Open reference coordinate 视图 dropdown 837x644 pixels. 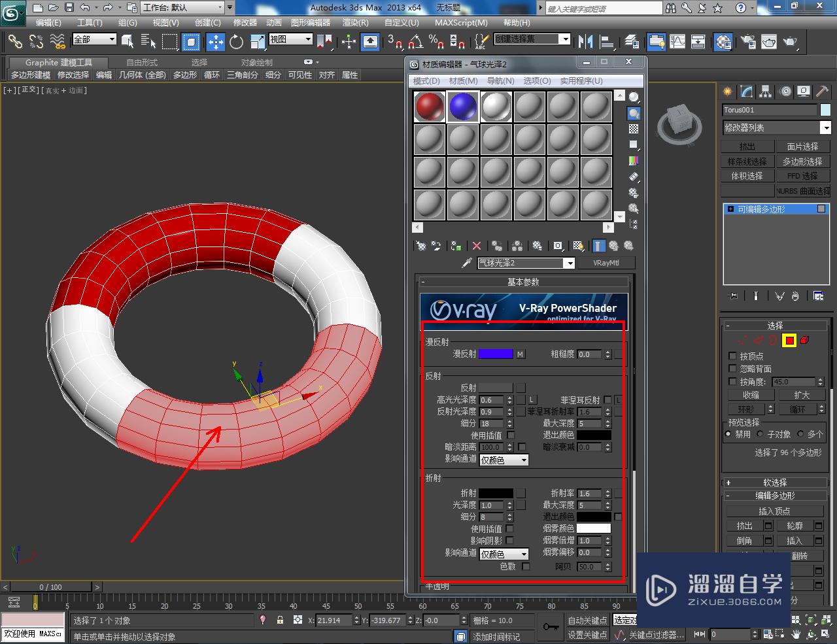tap(291, 39)
